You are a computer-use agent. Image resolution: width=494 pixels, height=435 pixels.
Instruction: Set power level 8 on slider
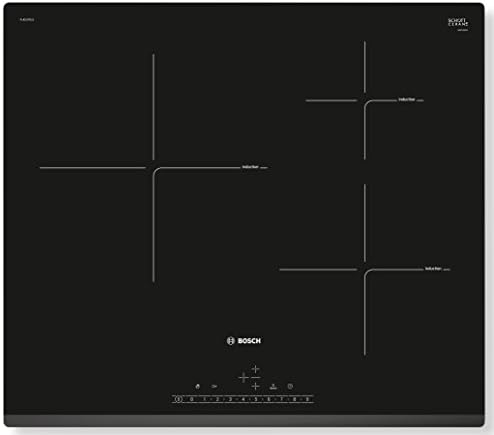295,399
